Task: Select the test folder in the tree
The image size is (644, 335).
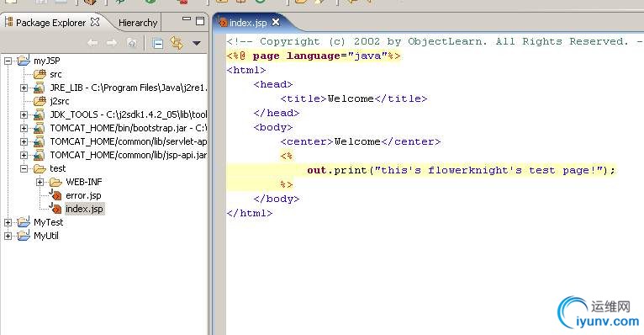Action: click(57, 168)
